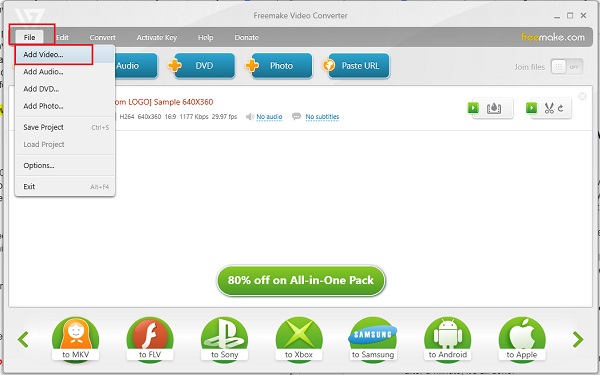Click the H264 codec label

tap(127, 116)
